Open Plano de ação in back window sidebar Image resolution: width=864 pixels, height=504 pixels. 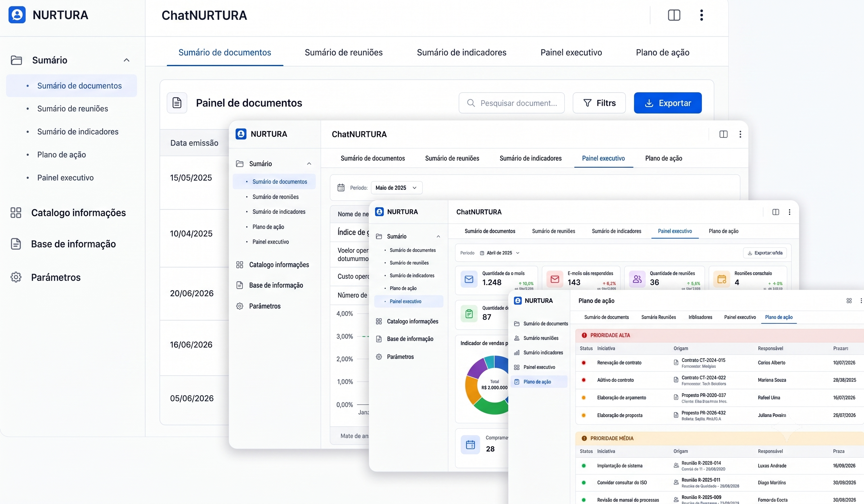[61, 155]
